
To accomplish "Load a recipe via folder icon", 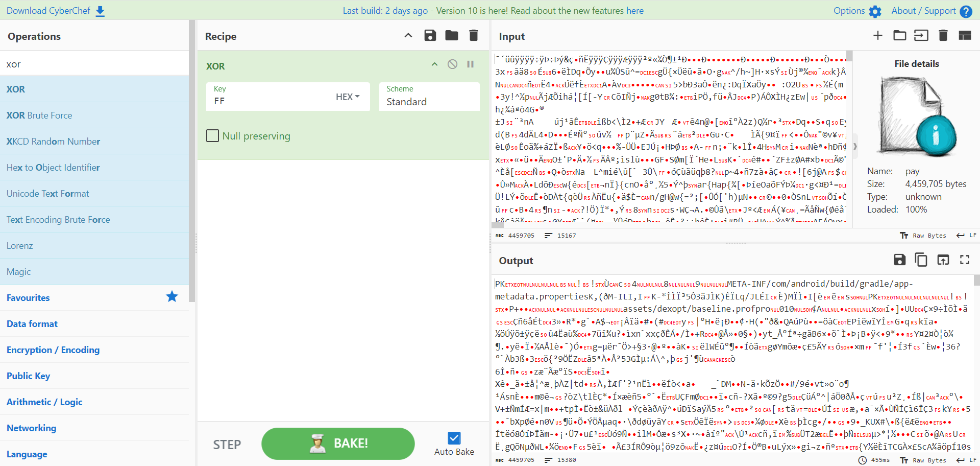I will pos(451,36).
